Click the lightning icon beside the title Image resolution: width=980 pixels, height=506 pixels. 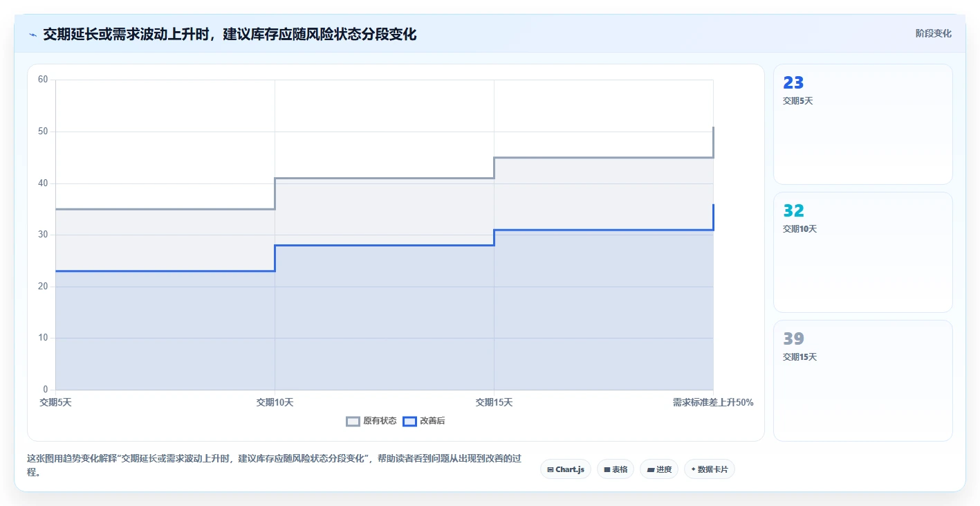click(x=33, y=35)
